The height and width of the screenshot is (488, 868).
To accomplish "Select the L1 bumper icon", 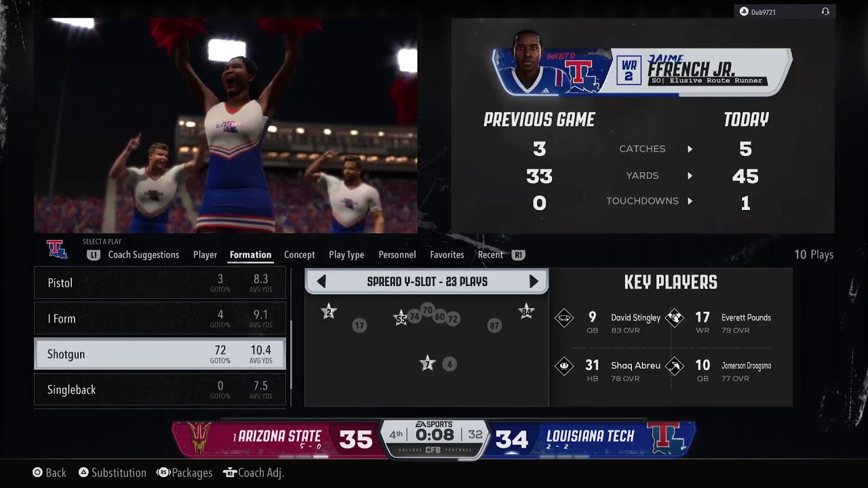I will pos(94,255).
